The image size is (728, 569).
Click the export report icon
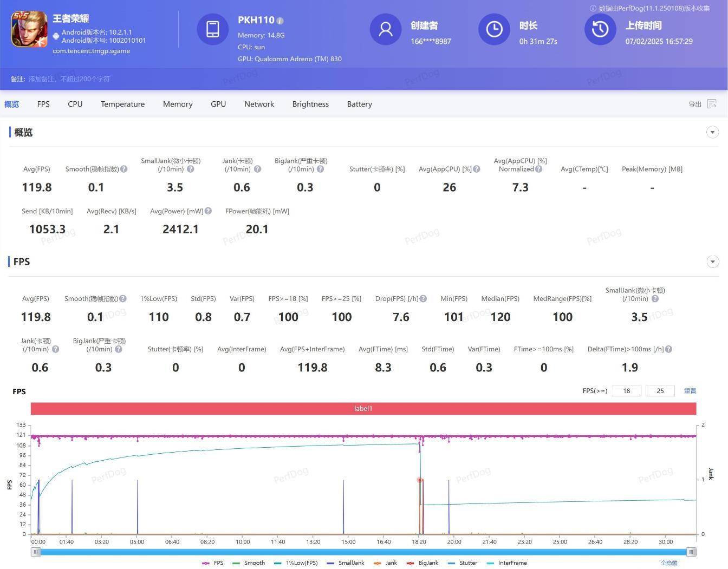pos(711,104)
